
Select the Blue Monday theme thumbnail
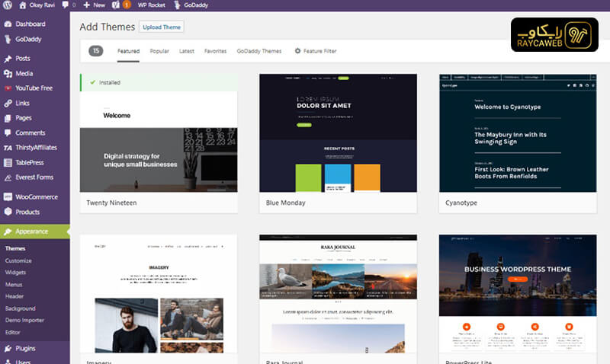pos(338,133)
